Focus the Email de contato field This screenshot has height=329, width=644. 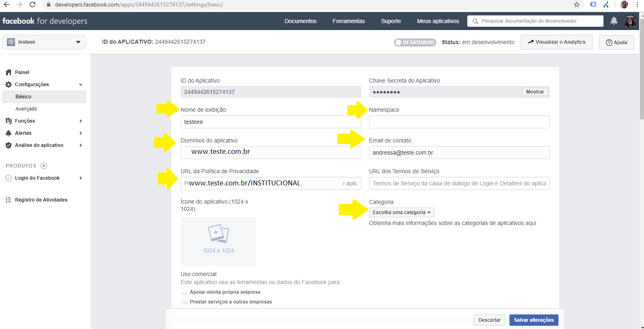(459, 153)
